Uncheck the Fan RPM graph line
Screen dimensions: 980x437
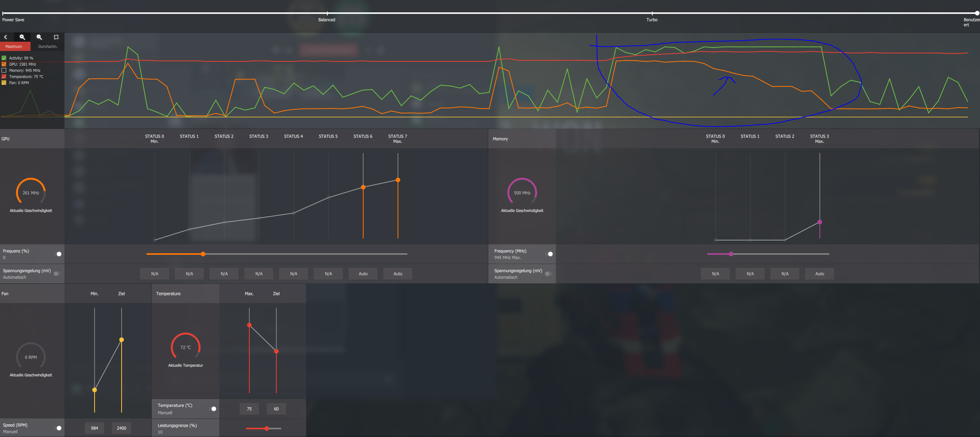(4, 83)
